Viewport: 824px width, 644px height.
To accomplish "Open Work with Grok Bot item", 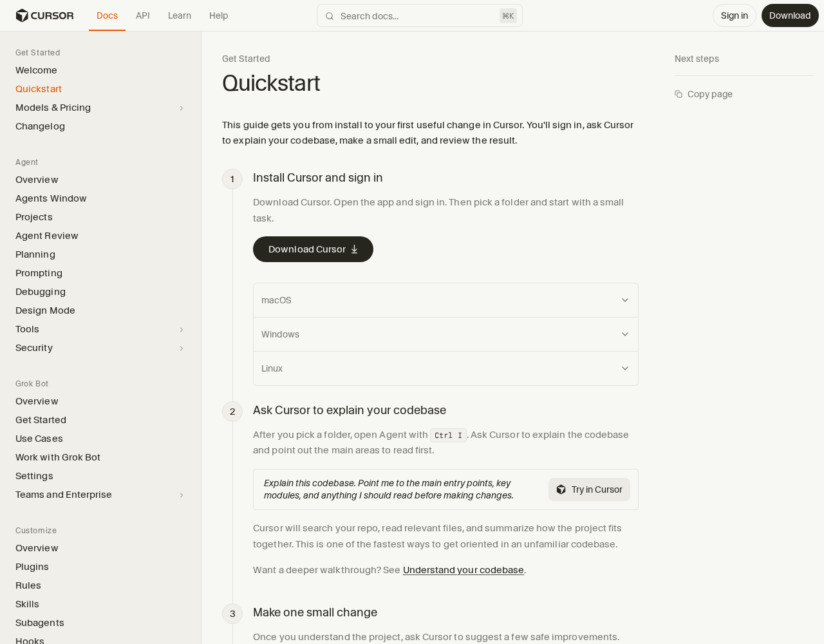I will pos(58,457).
